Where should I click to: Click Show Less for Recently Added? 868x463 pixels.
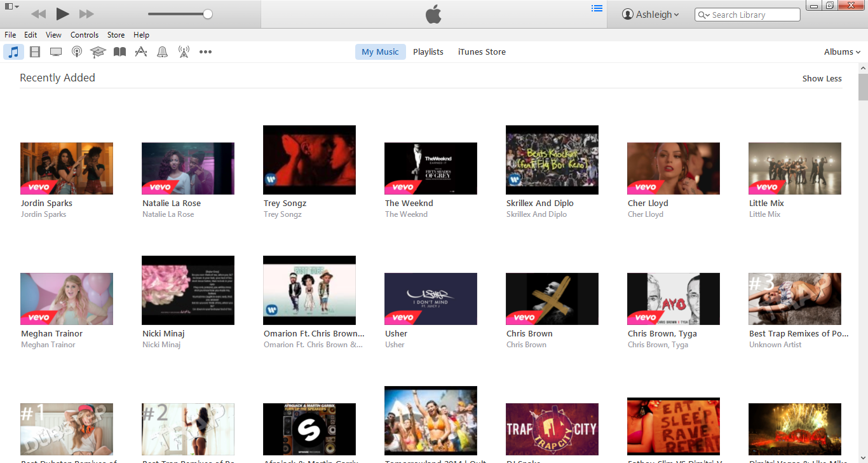point(822,79)
